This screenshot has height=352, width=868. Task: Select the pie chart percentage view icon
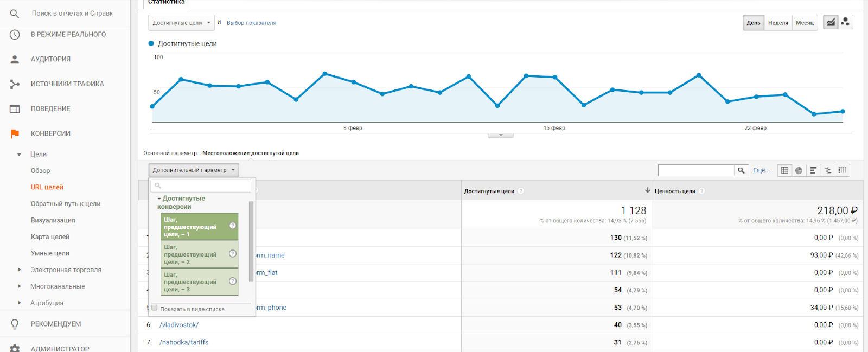pos(799,170)
